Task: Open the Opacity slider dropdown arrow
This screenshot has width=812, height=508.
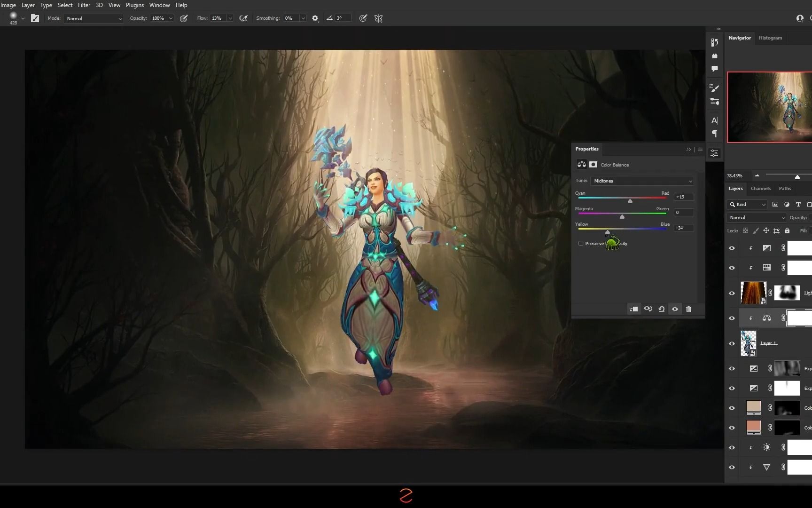Action: (171, 18)
